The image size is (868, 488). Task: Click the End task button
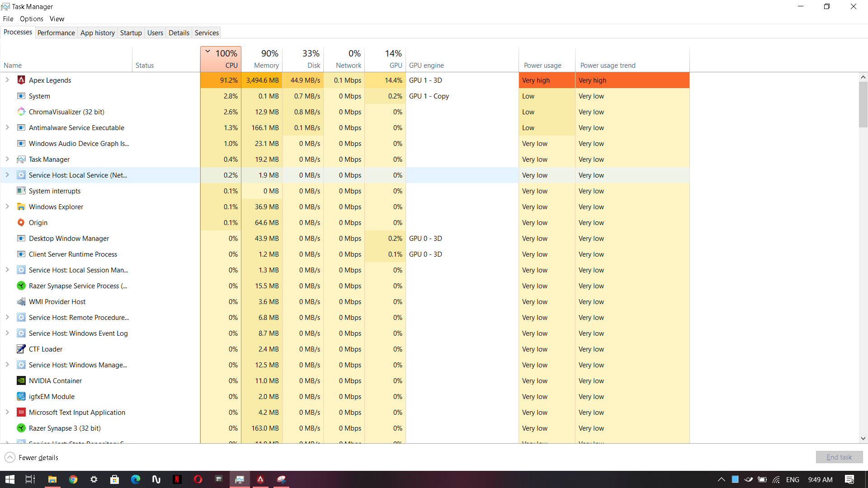coord(839,457)
